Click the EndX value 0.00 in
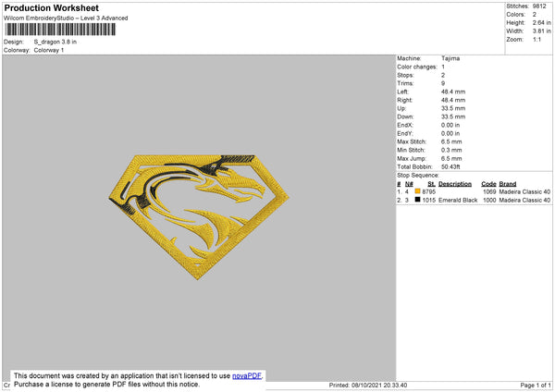 tap(450, 125)
